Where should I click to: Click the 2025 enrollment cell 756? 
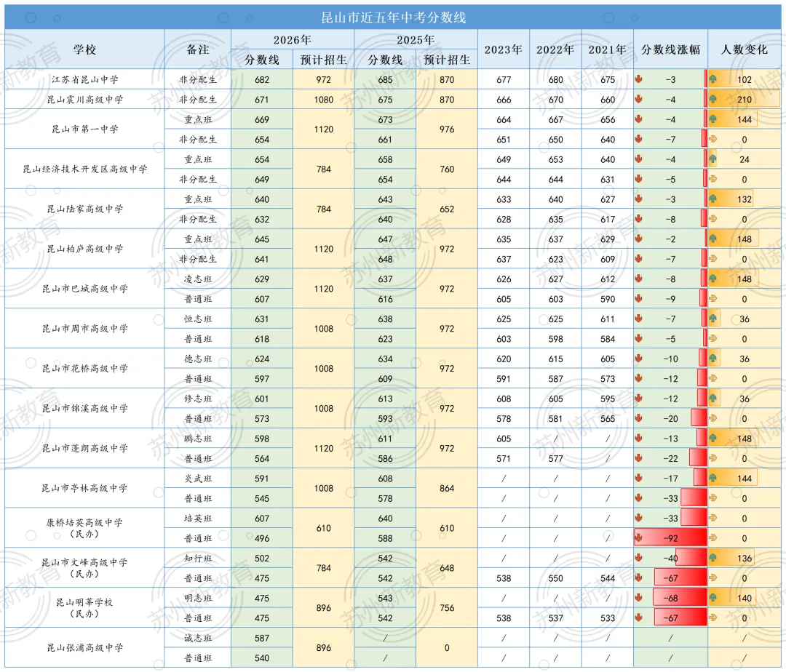click(447, 608)
